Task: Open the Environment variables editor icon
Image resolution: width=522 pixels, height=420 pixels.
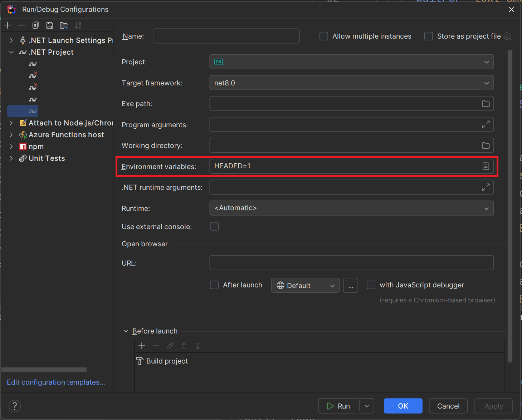Action: click(x=486, y=166)
